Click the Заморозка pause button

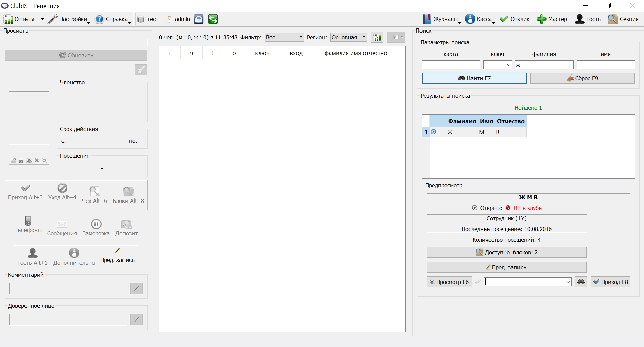(x=96, y=227)
